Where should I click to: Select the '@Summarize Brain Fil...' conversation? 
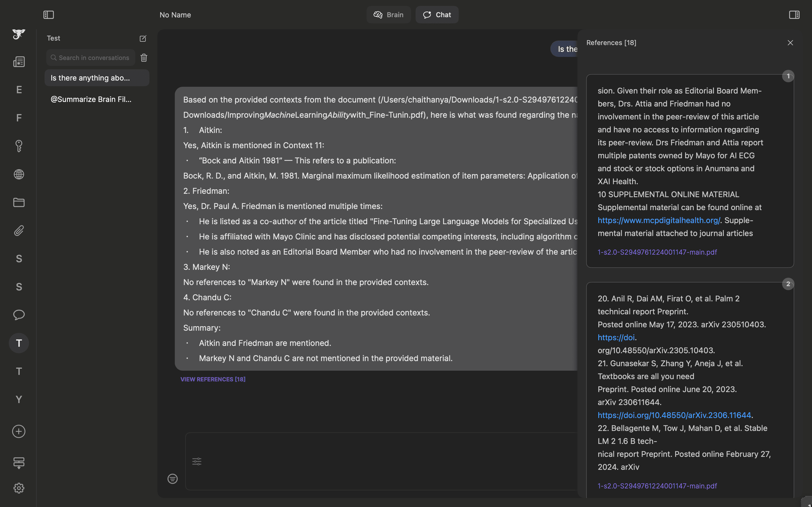tap(91, 99)
